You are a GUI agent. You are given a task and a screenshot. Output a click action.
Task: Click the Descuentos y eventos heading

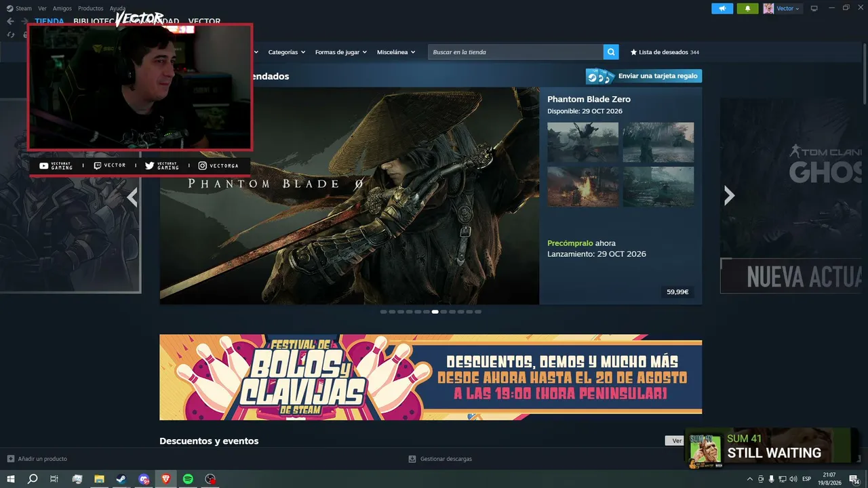point(209,441)
